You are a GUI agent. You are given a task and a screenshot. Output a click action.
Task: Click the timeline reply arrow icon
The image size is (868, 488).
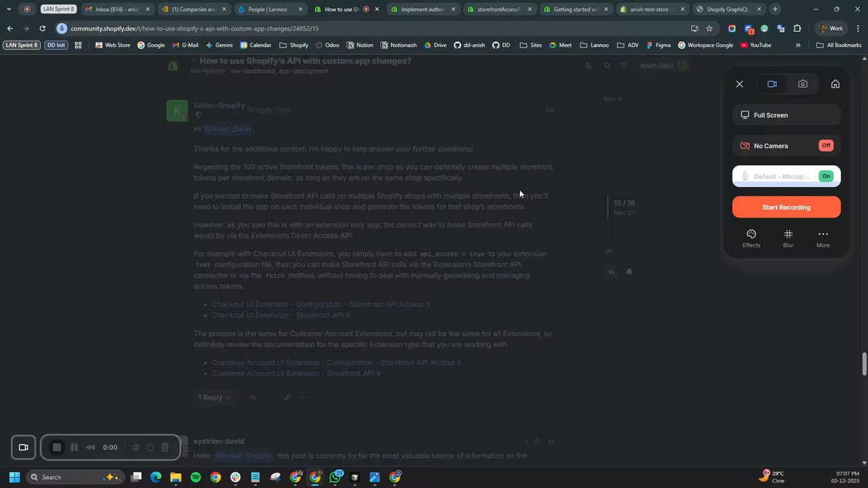[612, 272]
